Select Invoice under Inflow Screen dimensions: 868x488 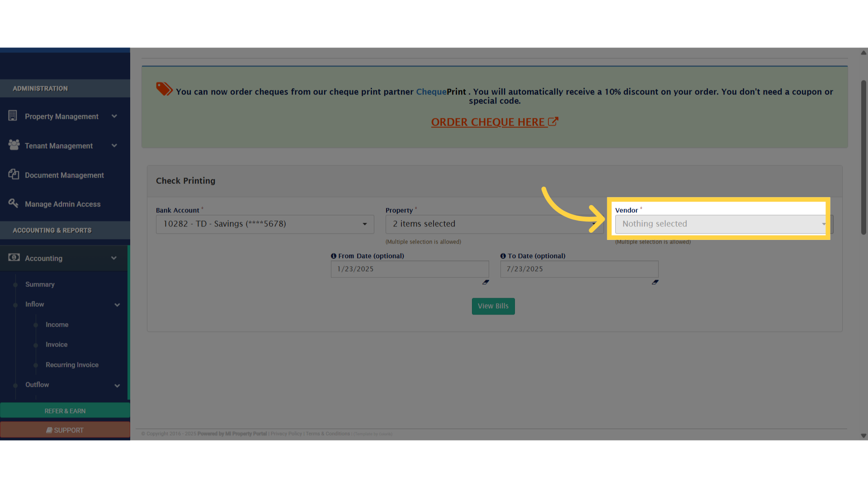coord(56,344)
